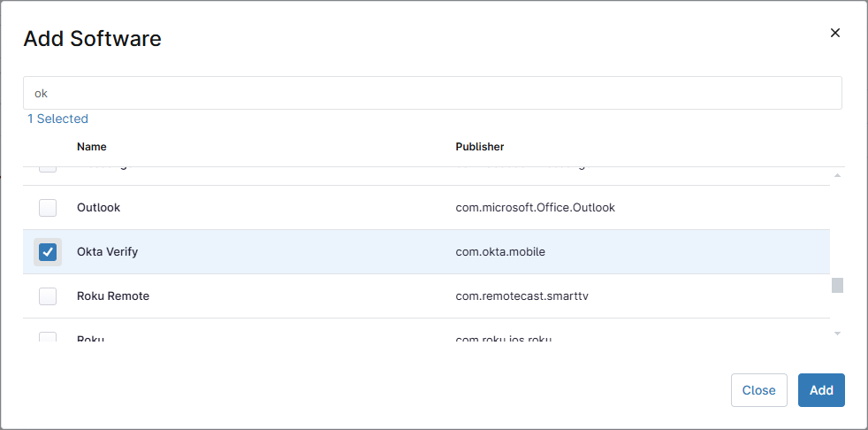Tick the Roku Remote checkbox
Screen dimensions: 868x430
click(x=48, y=296)
